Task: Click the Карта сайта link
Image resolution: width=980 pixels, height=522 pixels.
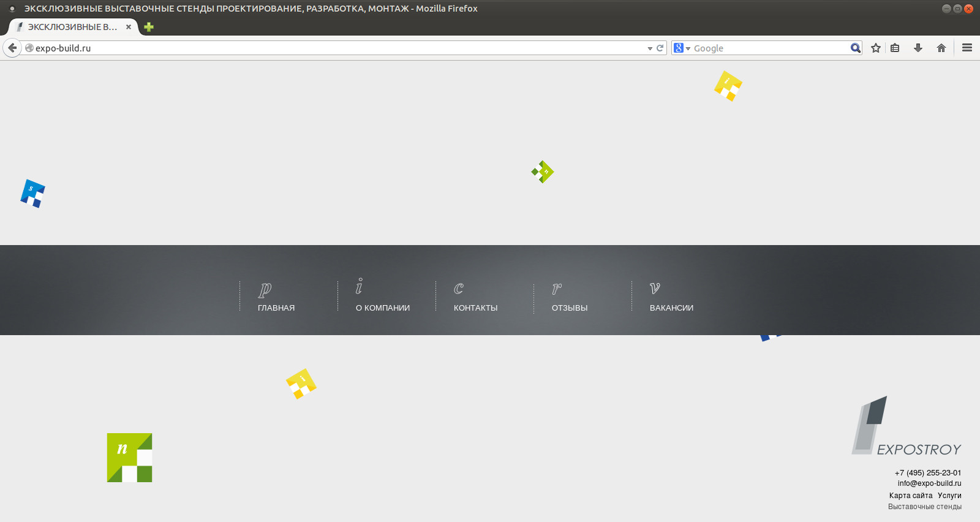Action: tap(911, 496)
